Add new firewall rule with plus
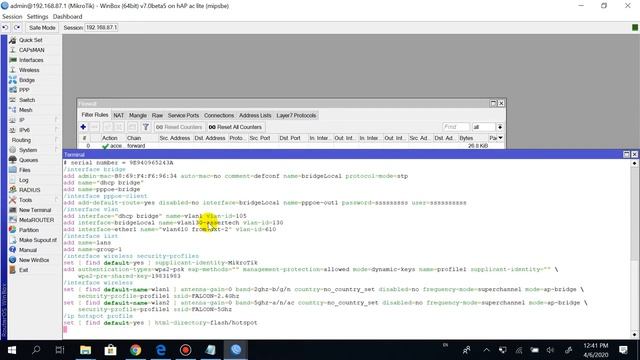 (x=83, y=127)
